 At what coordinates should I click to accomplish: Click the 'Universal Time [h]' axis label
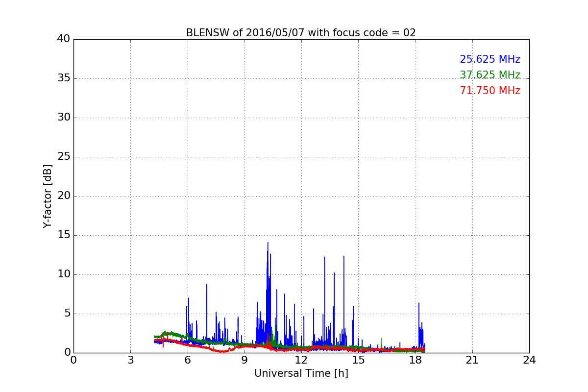coord(301,373)
